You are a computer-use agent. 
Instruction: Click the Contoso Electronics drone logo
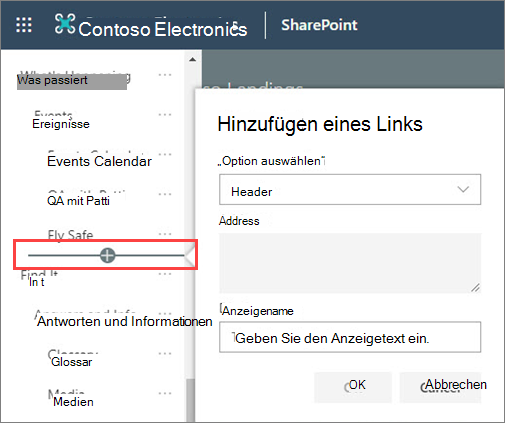tap(65, 24)
